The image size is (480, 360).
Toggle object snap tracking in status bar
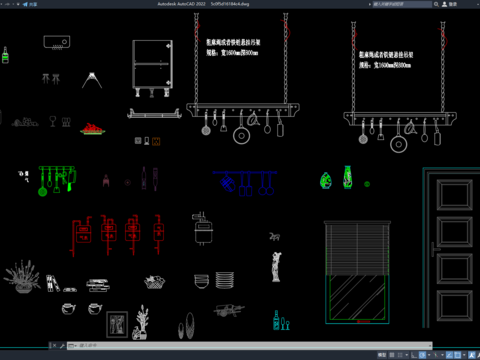[x=450, y=355]
